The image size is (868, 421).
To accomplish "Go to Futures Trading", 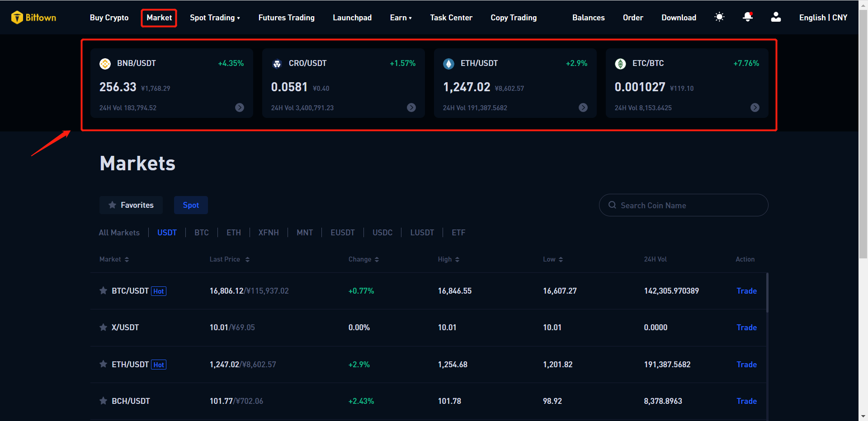I will point(287,18).
